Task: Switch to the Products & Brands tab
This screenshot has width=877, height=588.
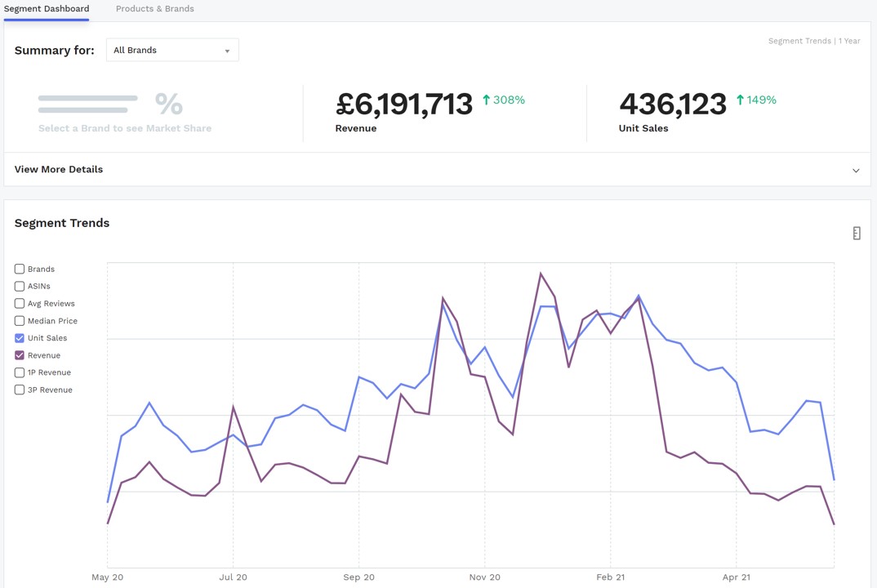Action: point(154,9)
